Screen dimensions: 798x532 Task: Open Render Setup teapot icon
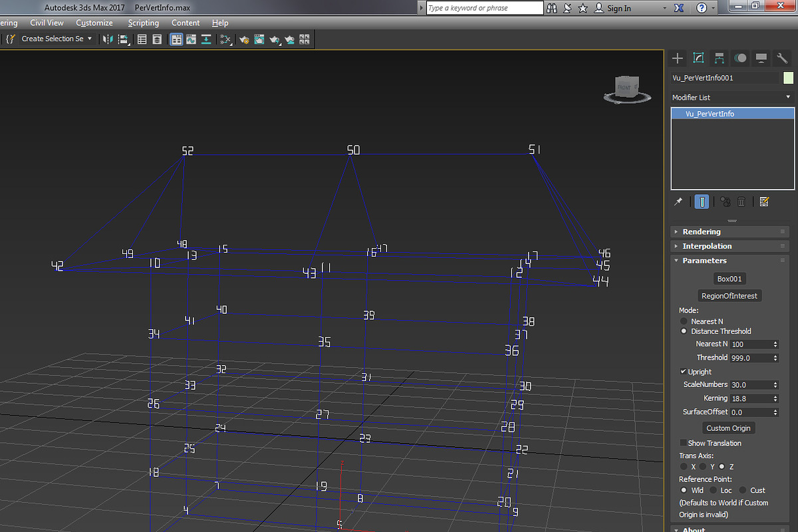(243, 39)
